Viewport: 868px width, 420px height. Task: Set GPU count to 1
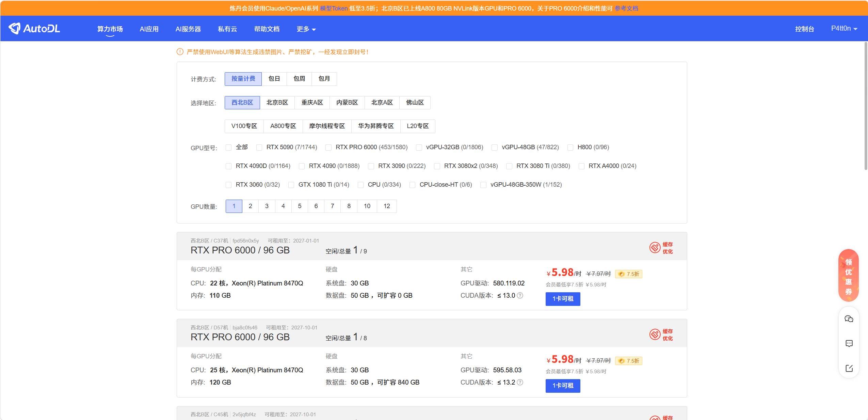(234, 206)
